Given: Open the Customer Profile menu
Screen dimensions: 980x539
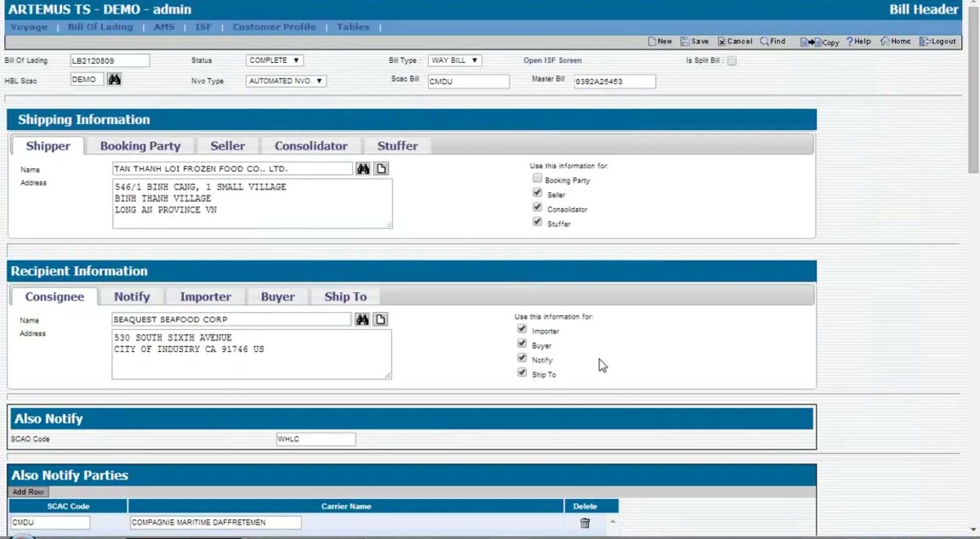Looking at the screenshot, I should pos(274,27).
